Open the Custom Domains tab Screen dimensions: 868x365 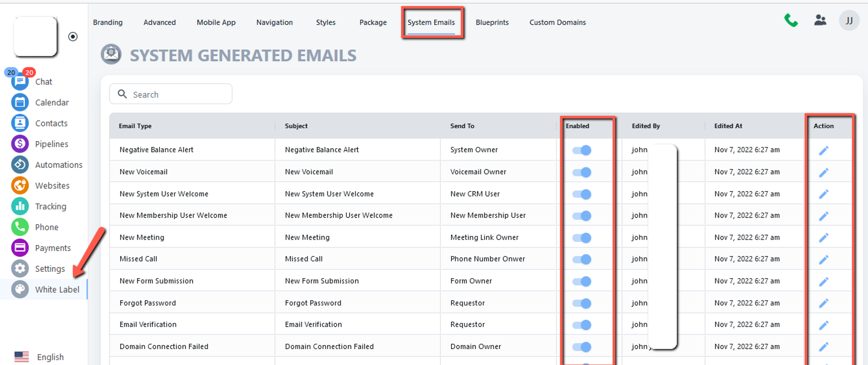coord(557,23)
